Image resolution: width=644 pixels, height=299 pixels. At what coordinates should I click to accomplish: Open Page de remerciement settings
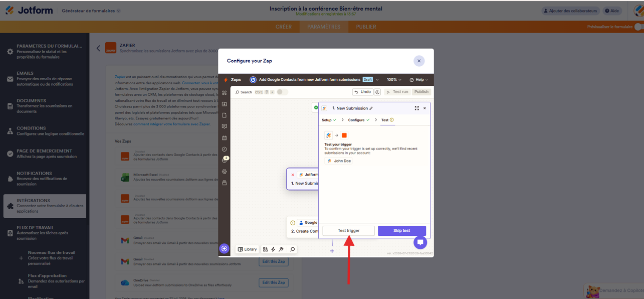click(x=45, y=154)
